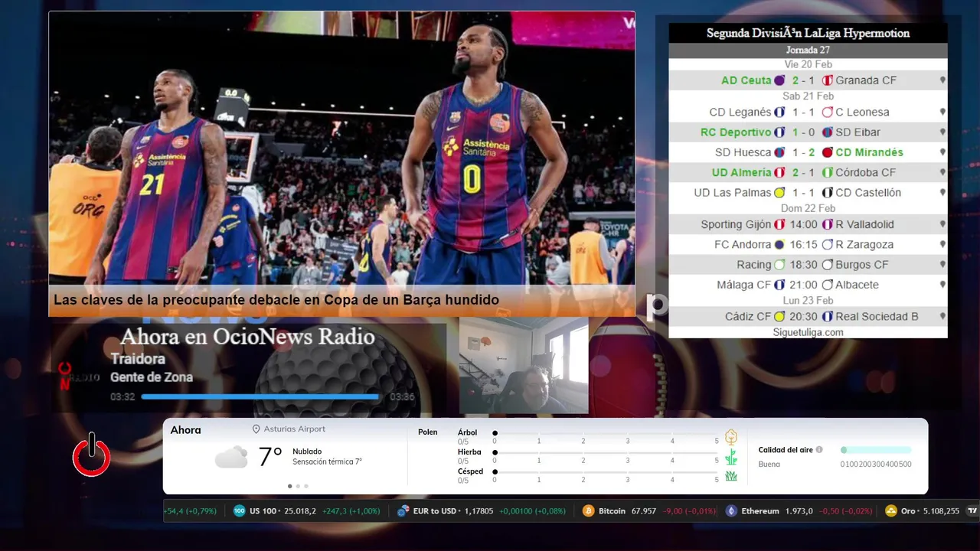This screenshot has width=980, height=551.
Task: Click the FC Andorra team crest
Action: pyautogui.click(x=779, y=245)
